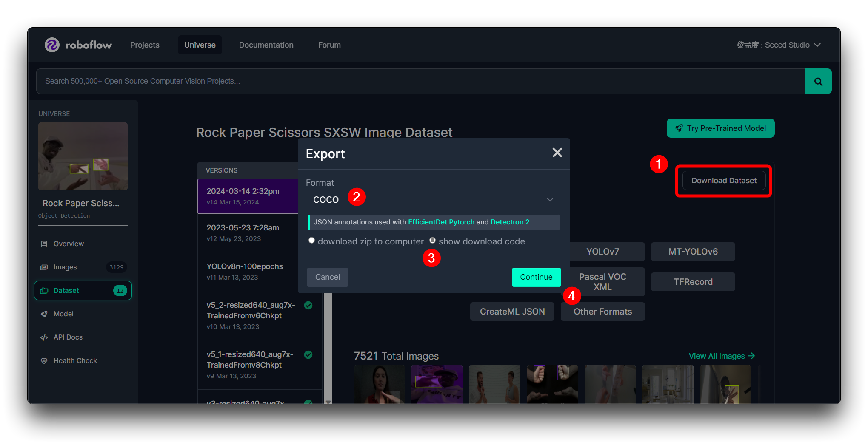Select download zip to computer option
The width and height of the screenshot is (868, 445).
pos(311,241)
